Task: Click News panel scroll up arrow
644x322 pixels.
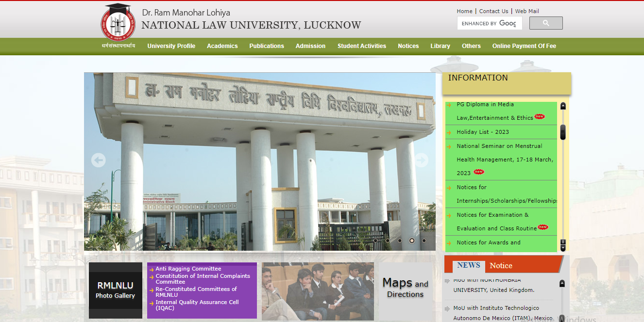Action: coord(562,284)
